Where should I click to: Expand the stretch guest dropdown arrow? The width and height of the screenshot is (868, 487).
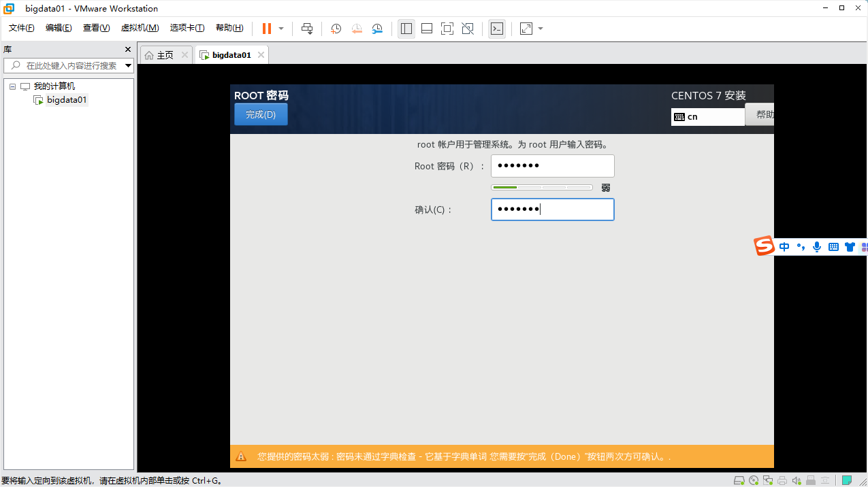tap(541, 29)
